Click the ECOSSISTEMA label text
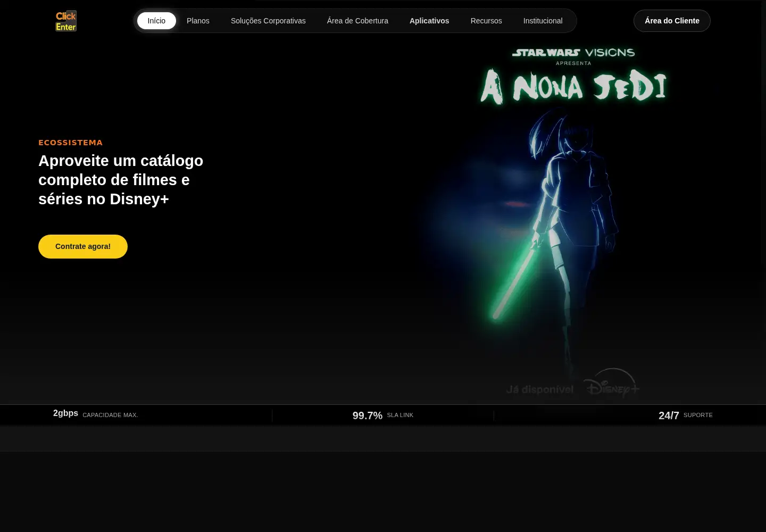 tap(70, 143)
